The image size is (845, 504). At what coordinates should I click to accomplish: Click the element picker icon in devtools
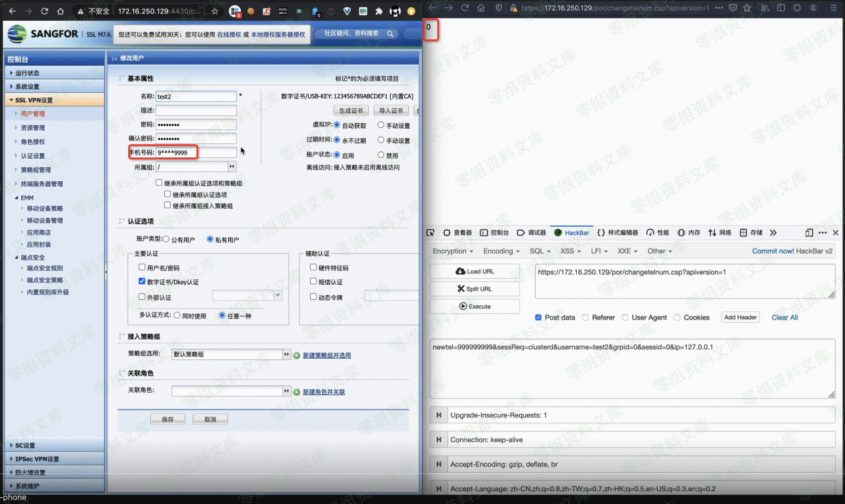(431, 233)
